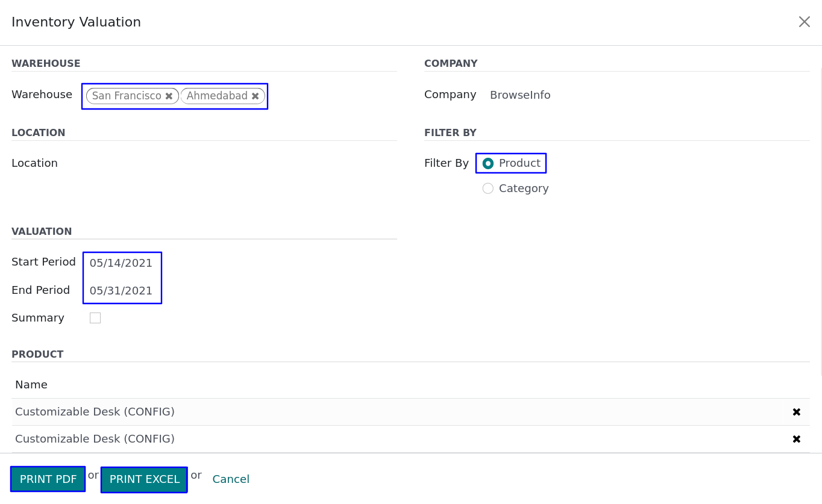Select the Product filter radio button

488,163
